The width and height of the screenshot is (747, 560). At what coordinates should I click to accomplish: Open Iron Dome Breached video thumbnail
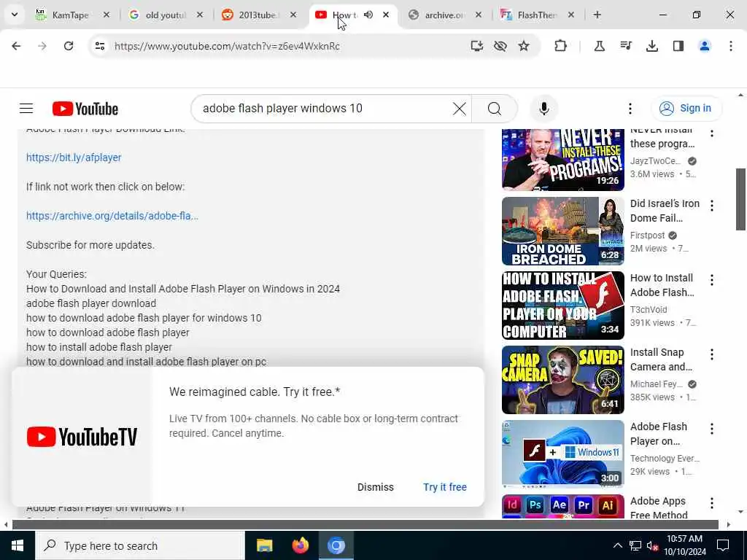(x=562, y=231)
